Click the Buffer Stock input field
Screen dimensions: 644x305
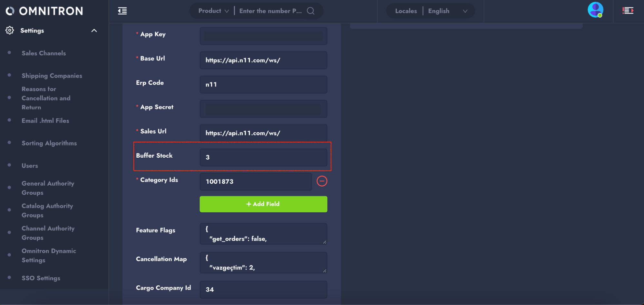(263, 157)
